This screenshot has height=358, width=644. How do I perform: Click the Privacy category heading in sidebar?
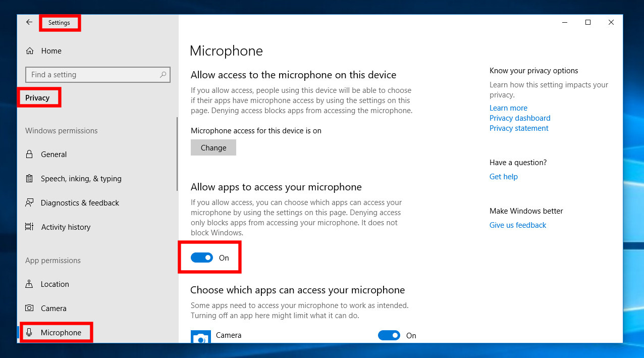tap(37, 98)
